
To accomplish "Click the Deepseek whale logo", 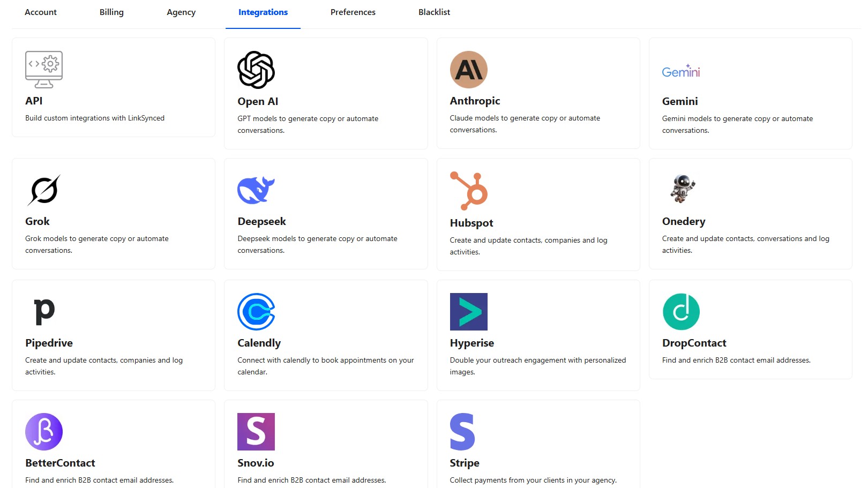I will pos(256,190).
